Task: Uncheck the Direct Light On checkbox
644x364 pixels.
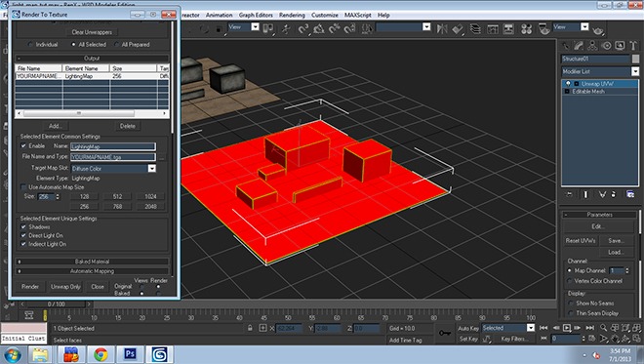Action: (23, 235)
